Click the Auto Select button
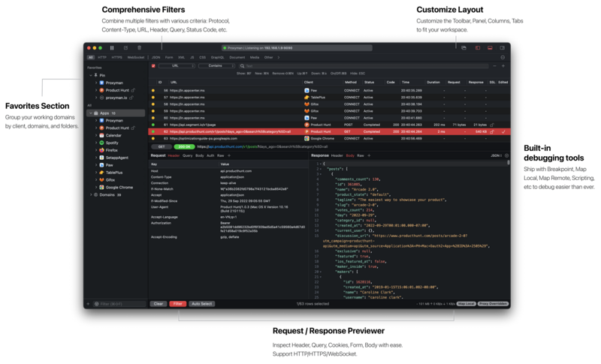Viewport: 601px width, 364px height. pos(201,304)
